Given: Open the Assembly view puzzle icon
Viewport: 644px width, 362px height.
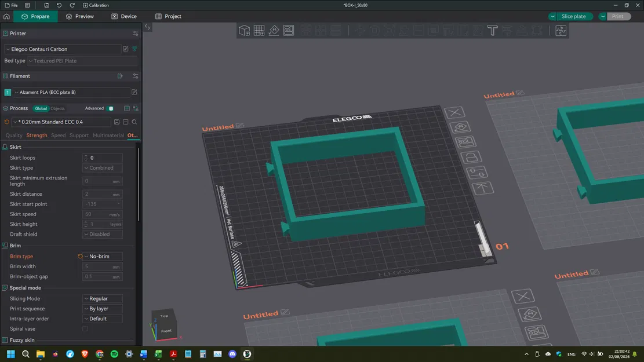Looking at the screenshot, I should pyautogui.click(x=561, y=31).
